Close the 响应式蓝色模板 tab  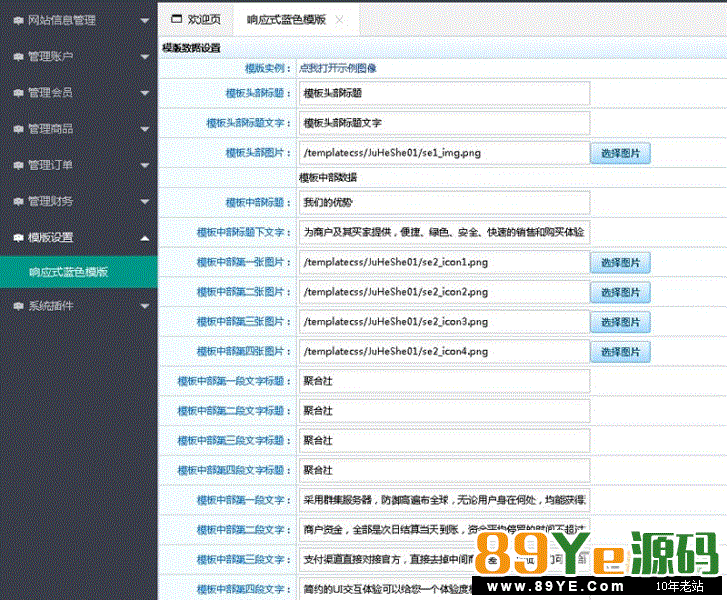tap(340, 19)
